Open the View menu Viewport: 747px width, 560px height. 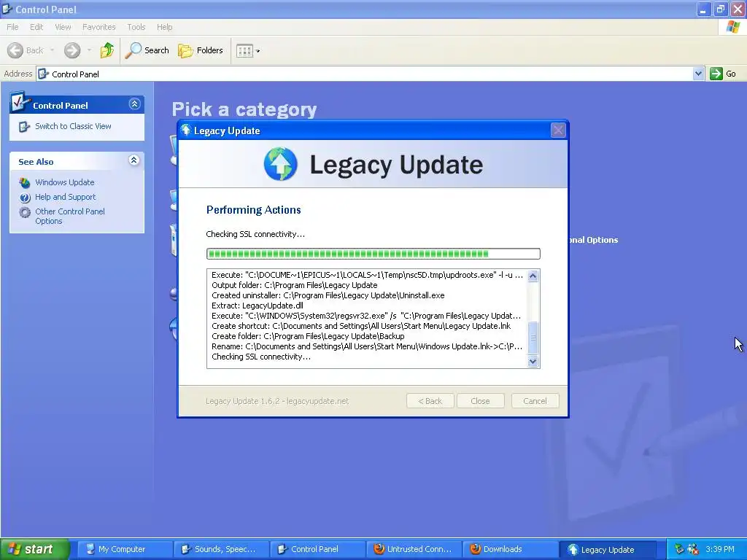pyautogui.click(x=63, y=27)
